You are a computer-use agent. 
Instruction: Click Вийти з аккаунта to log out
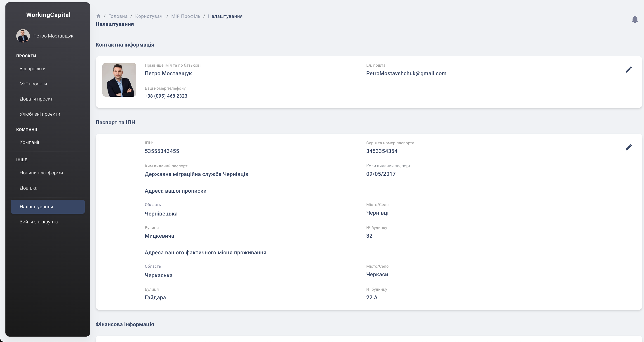pos(39,222)
